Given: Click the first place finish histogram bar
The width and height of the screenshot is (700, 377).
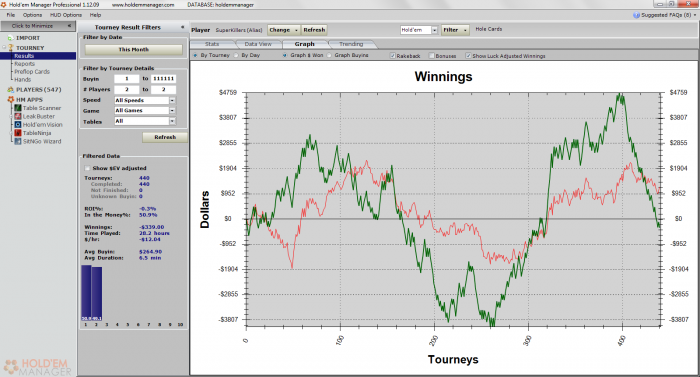Looking at the screenshot, I should pyautogui.click(x=86, y=293).
